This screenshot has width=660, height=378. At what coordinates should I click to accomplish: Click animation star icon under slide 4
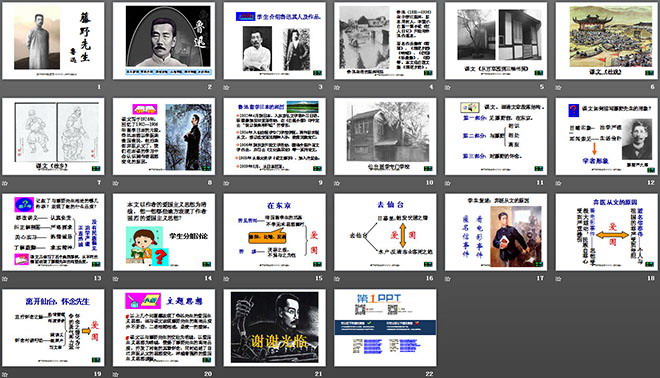coord(337,88)
